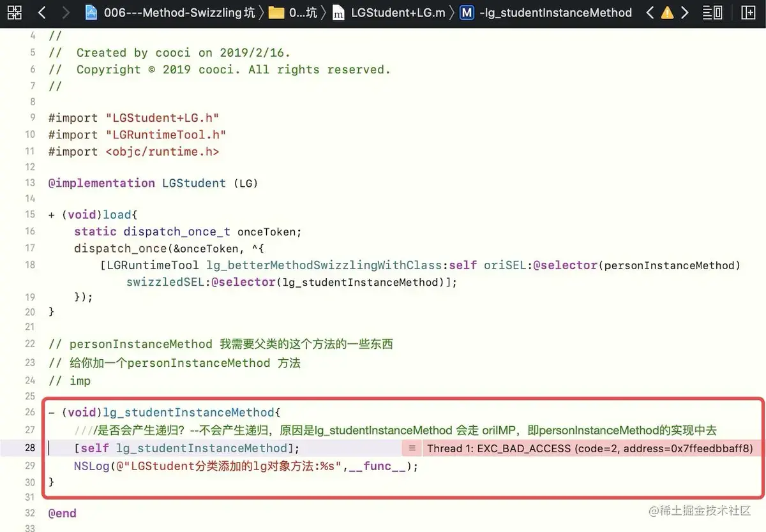
Task: Click the Thread 1: EXC_BAD_ACCESS error annotation
Action: tap(590, 448)
